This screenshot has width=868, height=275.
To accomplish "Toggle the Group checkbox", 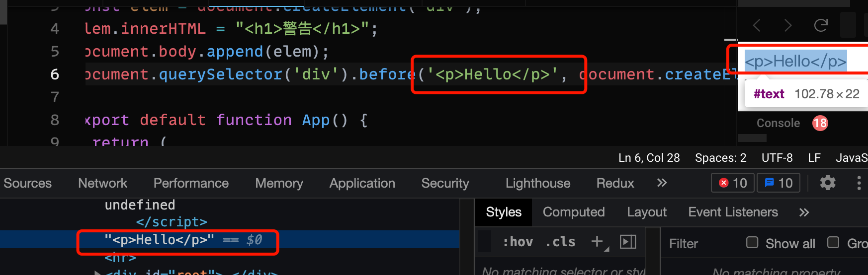I will point(833,243).
